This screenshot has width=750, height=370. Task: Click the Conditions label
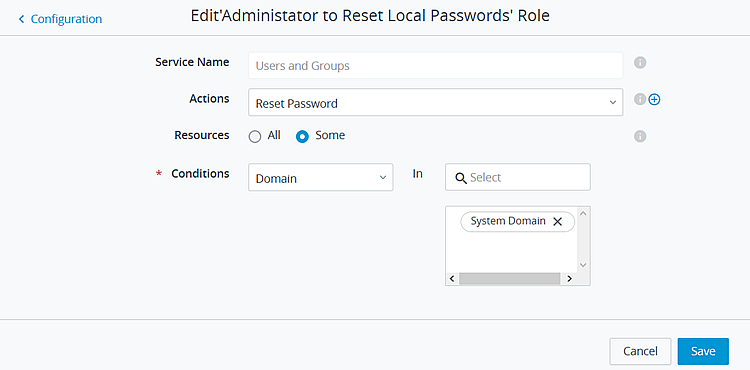click(x=200, y=174)
